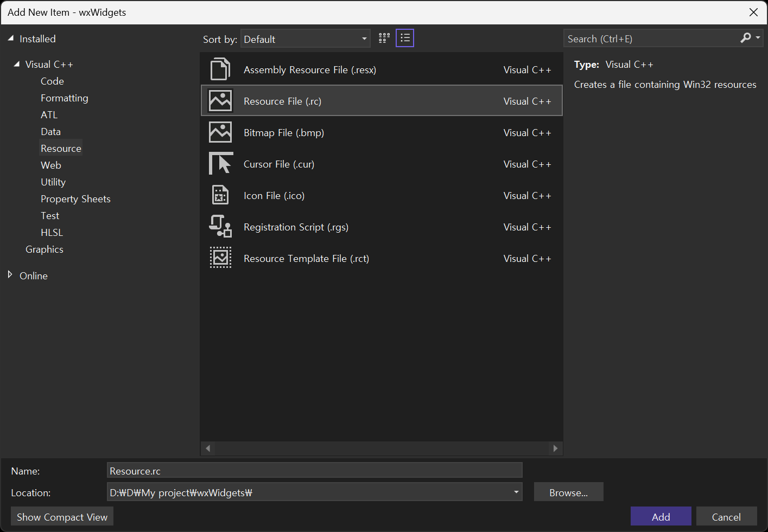Viewport: 768px width, 532px height.
Task: Select "Registration Script (.rgs)" template
Action: 382,227
